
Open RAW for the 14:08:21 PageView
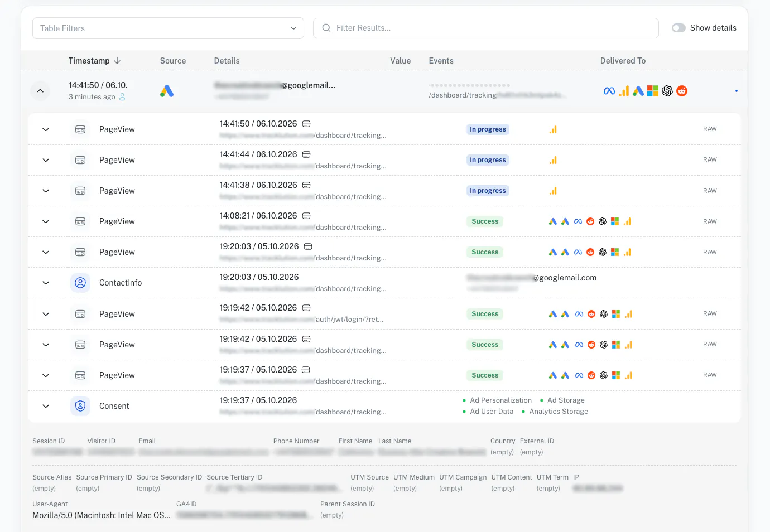710,221
